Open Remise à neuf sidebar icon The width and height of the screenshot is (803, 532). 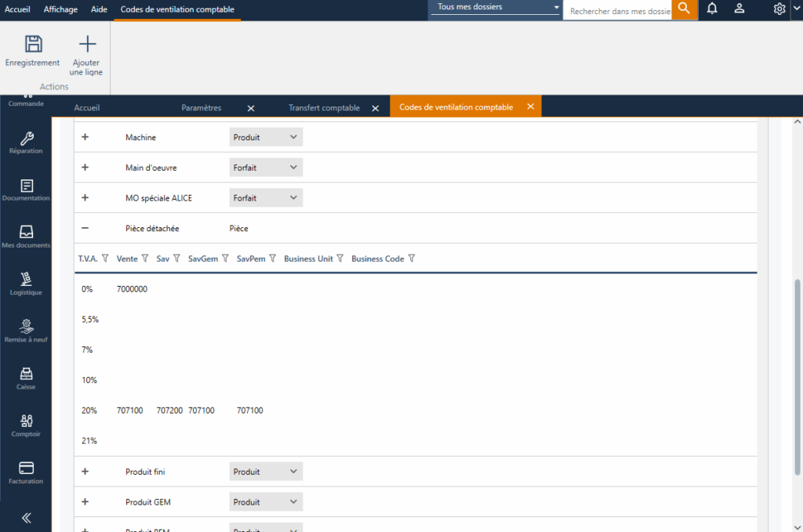[x=27, y=326]
